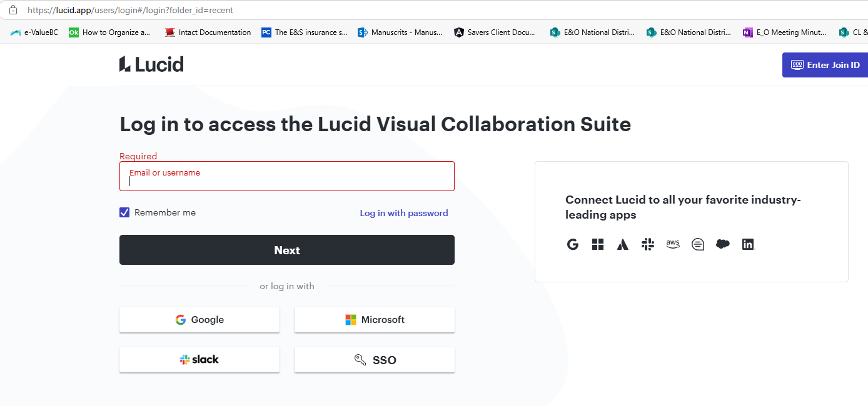Click the site lock icon in address bar
868x406 pixels.
click(x=13, y=10)
